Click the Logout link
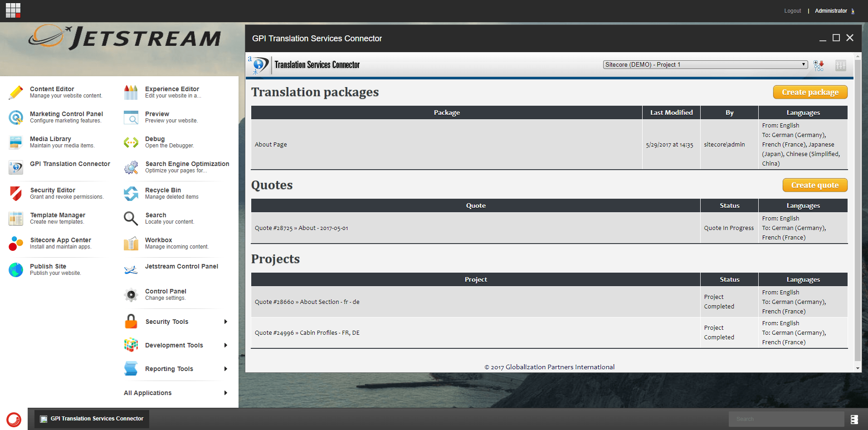 coord(792,11)
